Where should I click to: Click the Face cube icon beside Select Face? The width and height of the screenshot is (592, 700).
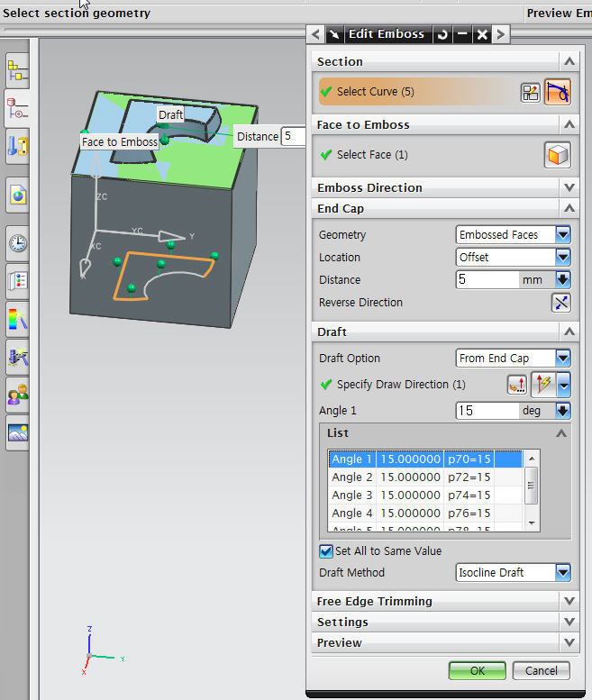(558, 155)
